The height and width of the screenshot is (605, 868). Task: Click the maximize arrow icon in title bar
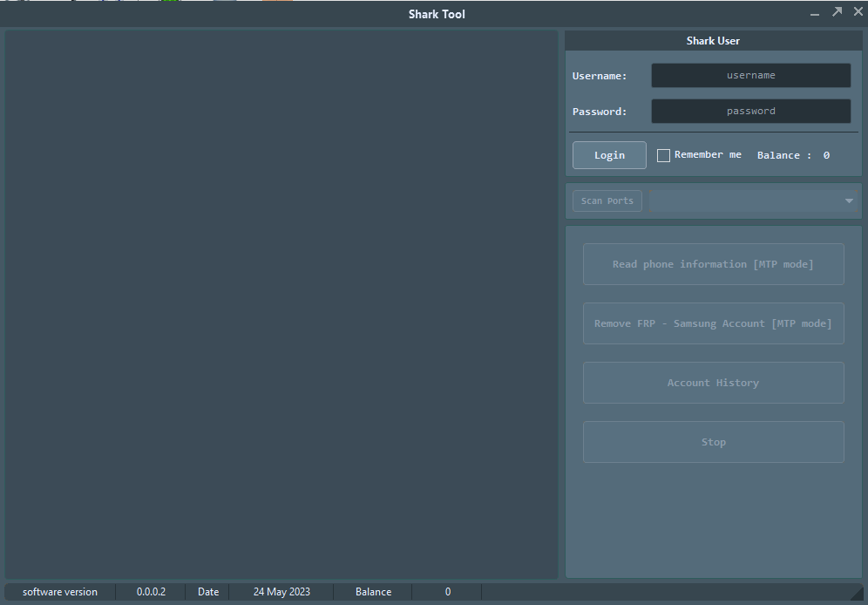tap(837, 12)
